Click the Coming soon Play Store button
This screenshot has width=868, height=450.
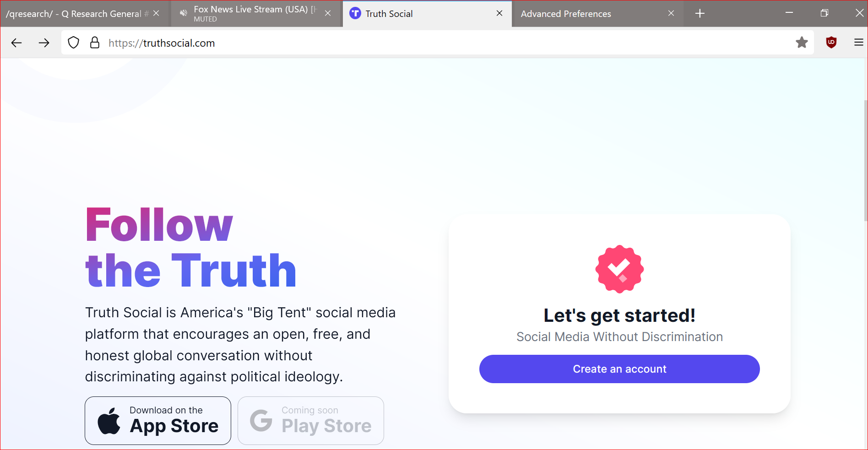point(311,421)
